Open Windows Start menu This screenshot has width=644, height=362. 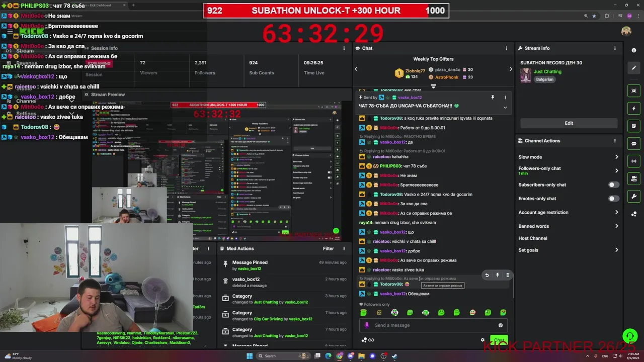[250, 356]
